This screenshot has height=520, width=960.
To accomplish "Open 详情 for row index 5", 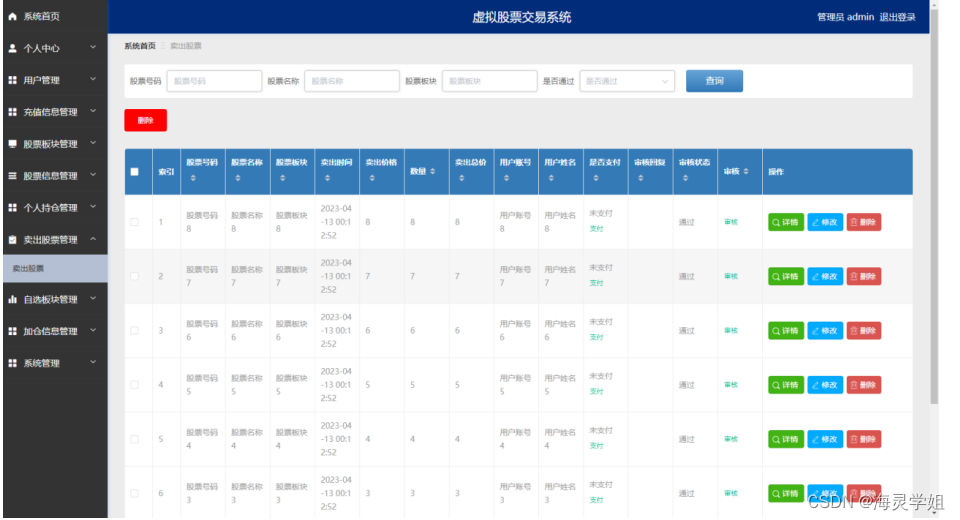I will (x=786, y=439).
